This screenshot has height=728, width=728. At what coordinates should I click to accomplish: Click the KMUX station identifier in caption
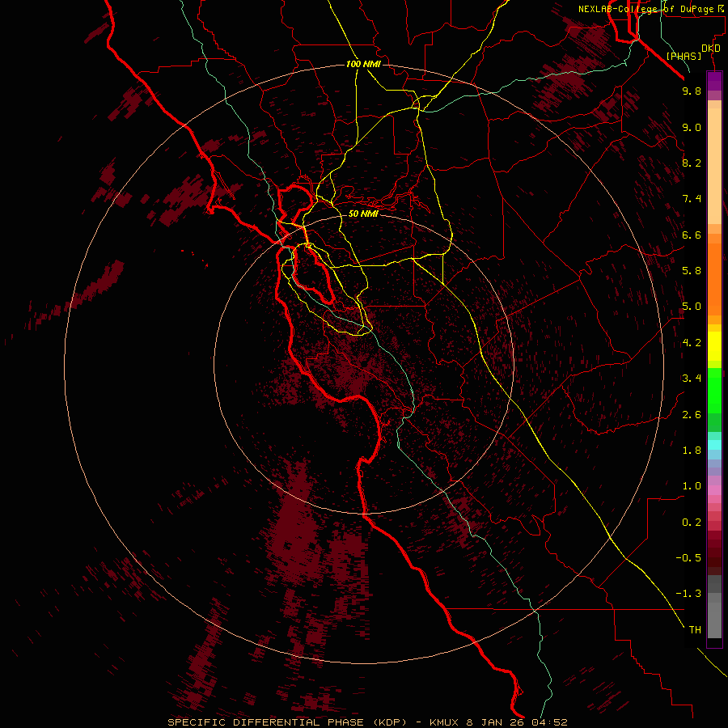(446, 722)
